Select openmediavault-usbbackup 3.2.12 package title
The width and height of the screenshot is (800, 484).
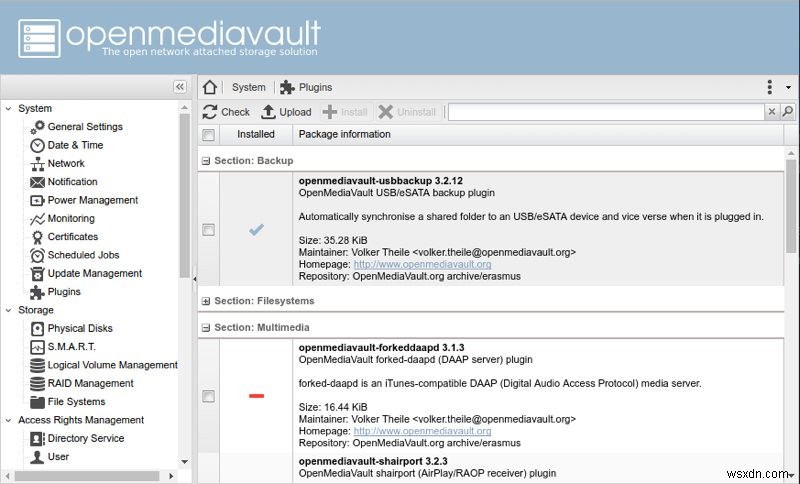coord(381,181)
